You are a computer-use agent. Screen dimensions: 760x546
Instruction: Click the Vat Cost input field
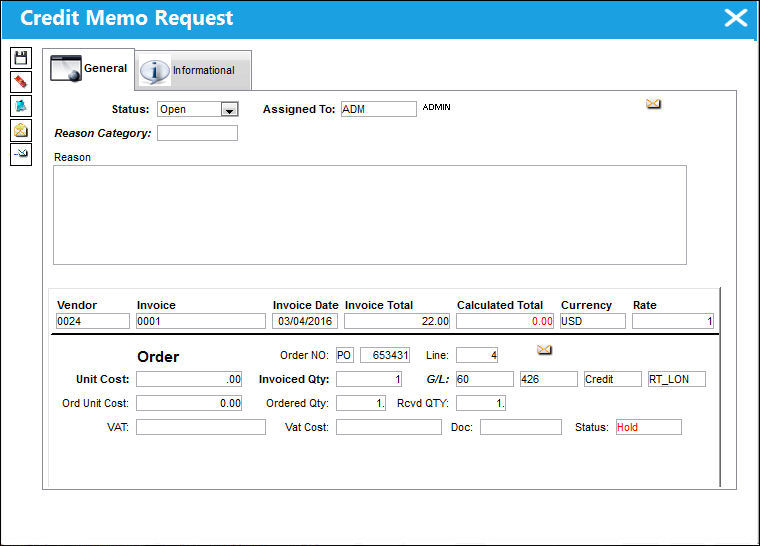[x=389, y=427]
